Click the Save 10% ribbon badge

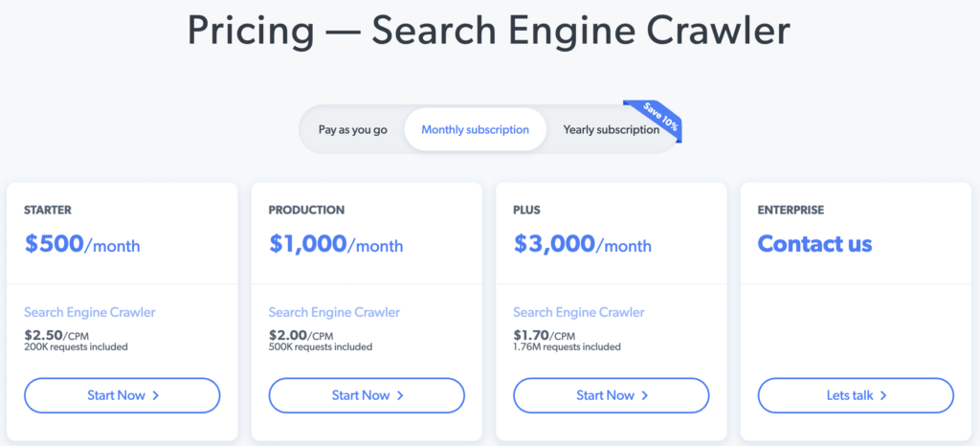655,119
